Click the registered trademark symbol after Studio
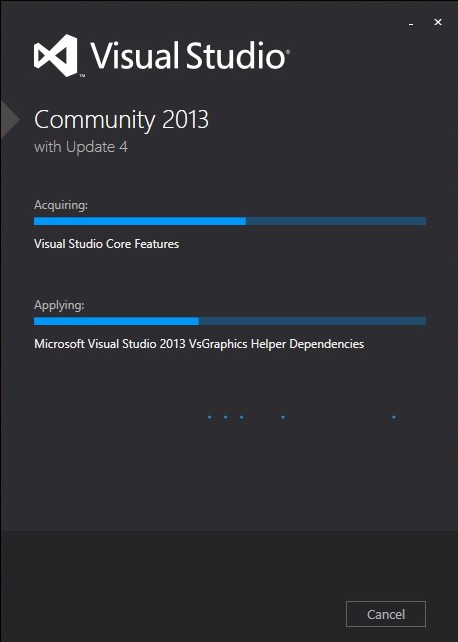458x642 pixels. (x=288, y=52)
